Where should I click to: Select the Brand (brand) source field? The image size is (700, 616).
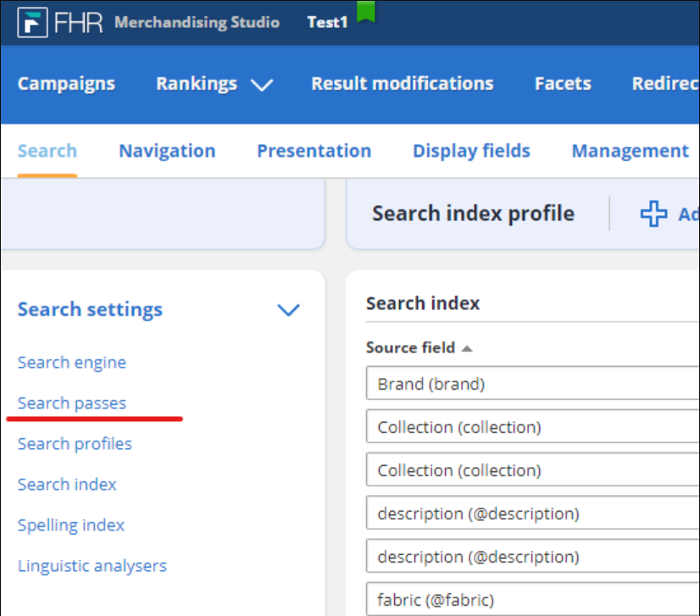[x=532, y=383]
